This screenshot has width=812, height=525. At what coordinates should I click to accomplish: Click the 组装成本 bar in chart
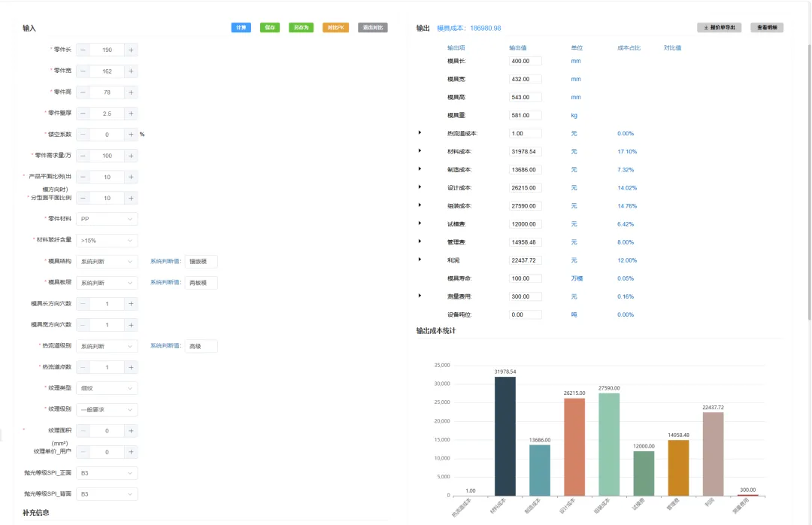point(609,445)
